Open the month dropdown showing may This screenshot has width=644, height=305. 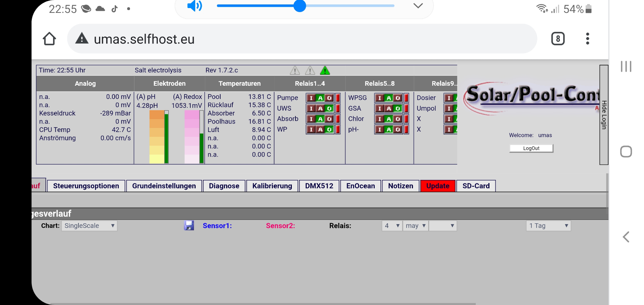[x=415, y=226]
